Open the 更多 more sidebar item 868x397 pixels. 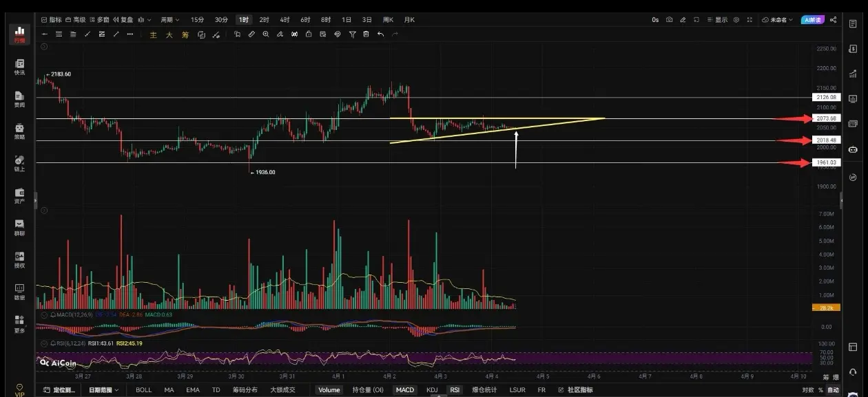tap(19, 324)
